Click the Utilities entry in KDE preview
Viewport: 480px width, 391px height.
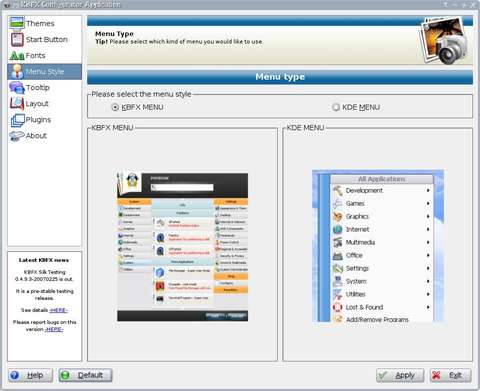[x=382, y=294]
